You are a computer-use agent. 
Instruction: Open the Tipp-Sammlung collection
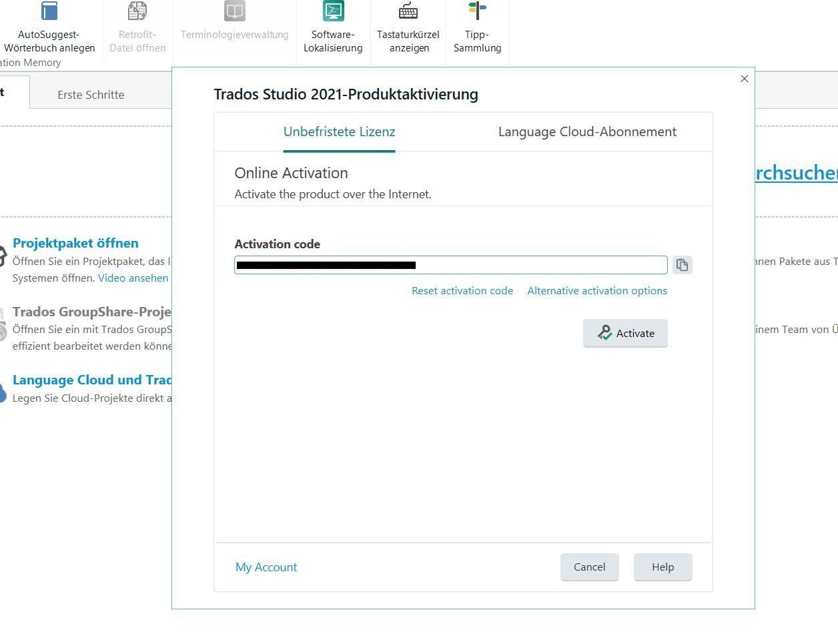[x=476, y=11]
